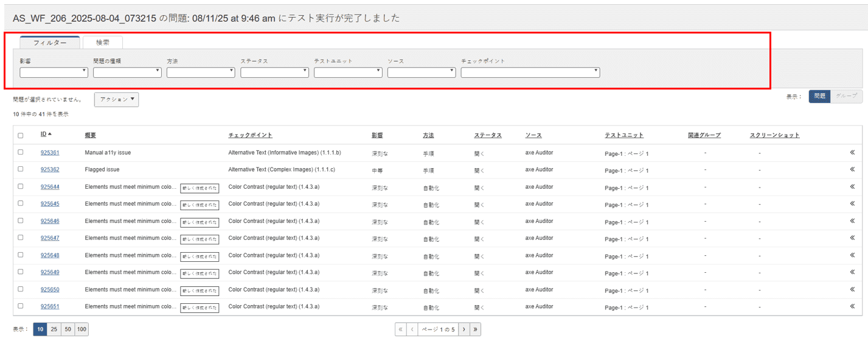Go to next page arrow

point(464,329)
